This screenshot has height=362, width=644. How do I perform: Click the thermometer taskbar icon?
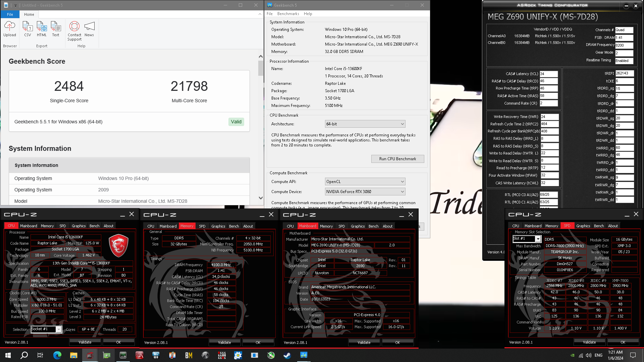tap(172, 355)
